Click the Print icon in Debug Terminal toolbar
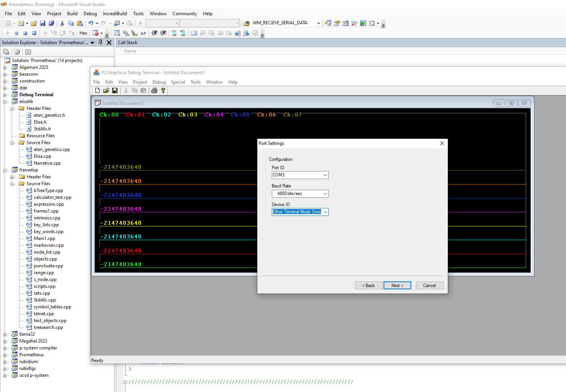This screenshot has width=566, height=392. (154, 90)
